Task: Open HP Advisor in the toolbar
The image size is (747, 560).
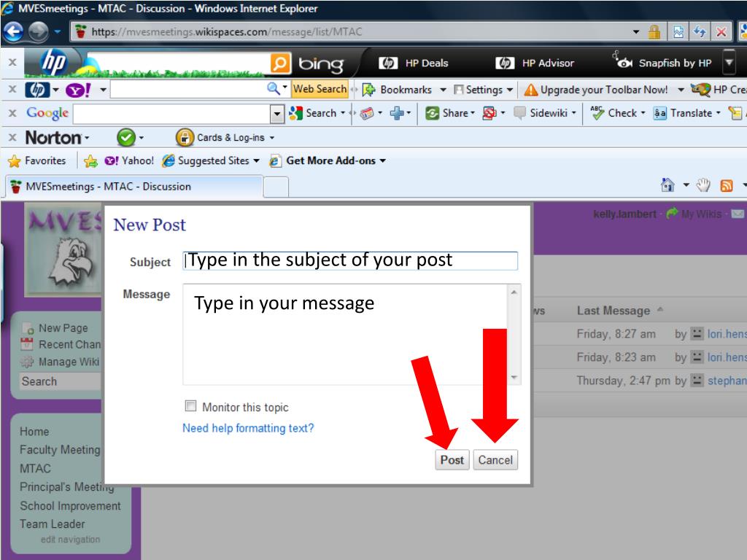Action: point(535,63)
